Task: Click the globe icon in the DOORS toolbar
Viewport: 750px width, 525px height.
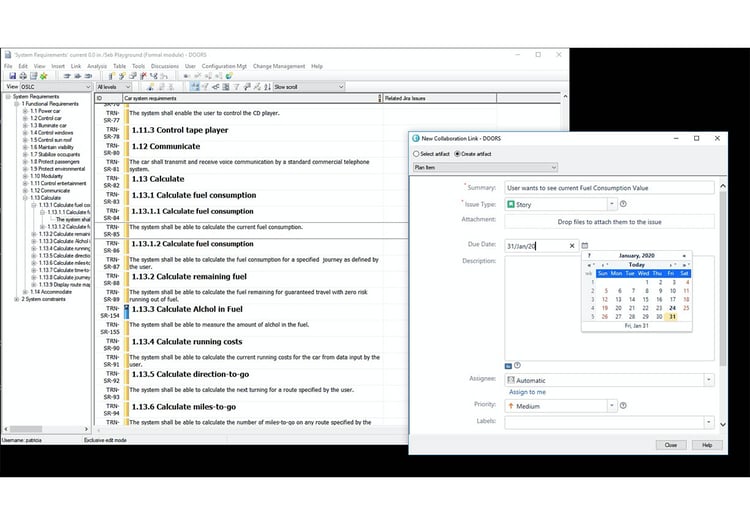Action: (229, 76)
